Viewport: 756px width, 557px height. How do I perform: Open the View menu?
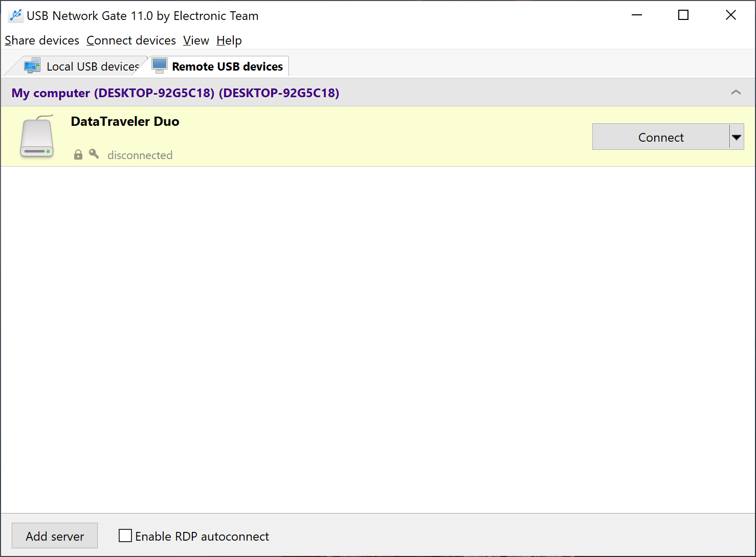tap(196, 40)
